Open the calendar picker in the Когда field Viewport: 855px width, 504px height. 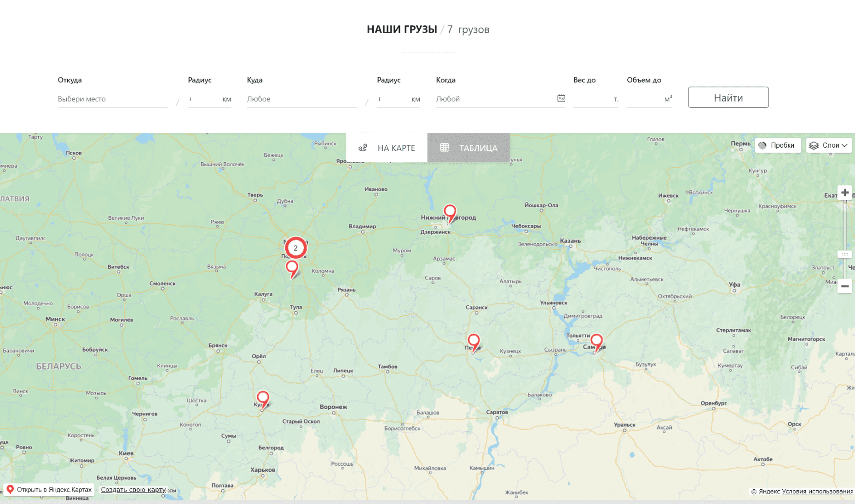(x=561, y=98)
